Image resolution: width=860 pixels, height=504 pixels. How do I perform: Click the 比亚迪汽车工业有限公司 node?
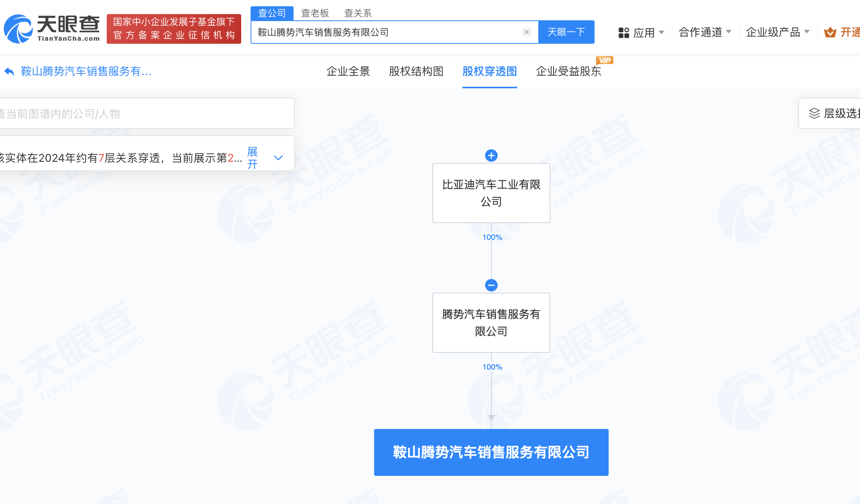click(x=491, y=193)
